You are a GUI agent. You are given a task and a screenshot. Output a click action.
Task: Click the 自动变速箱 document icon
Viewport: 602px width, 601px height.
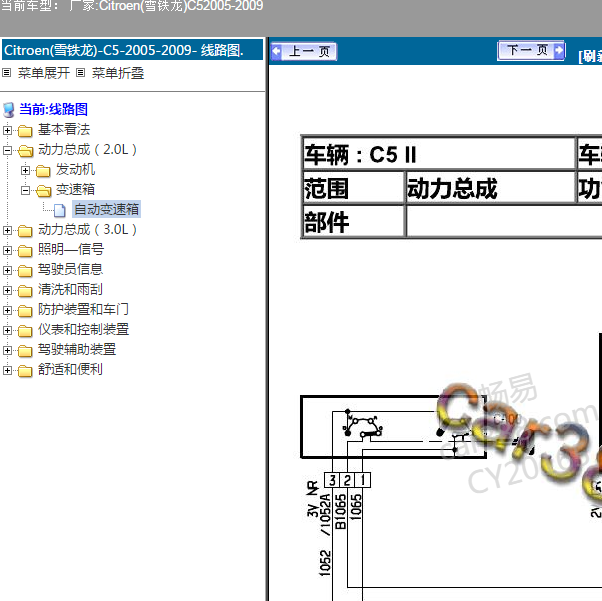point(60,210)
